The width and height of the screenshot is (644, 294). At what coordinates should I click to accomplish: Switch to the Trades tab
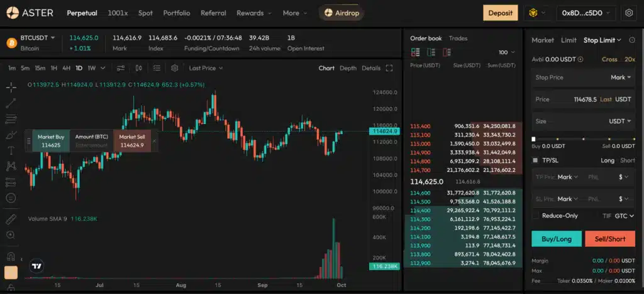458,38
